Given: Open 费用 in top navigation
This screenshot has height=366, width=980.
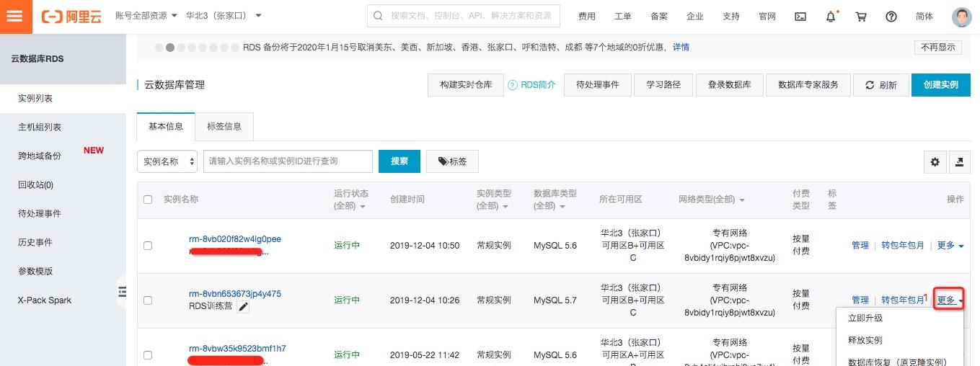Looking at the screenshot, I should click(x=587, y=16).
